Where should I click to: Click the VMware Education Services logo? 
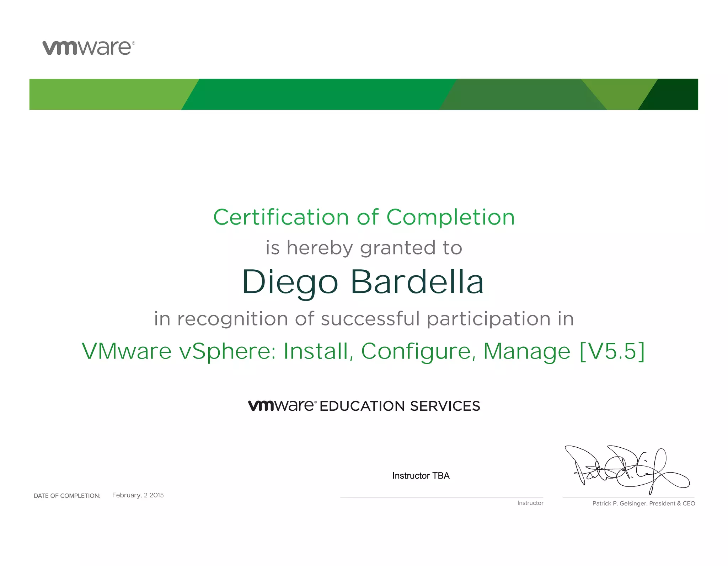pyautogui.click(x=282, y=405)
